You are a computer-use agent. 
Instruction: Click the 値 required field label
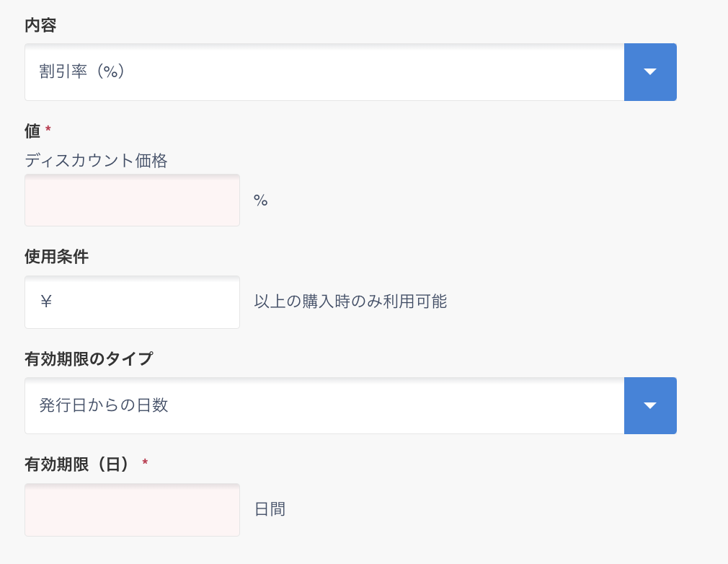[x=32, y=129]
